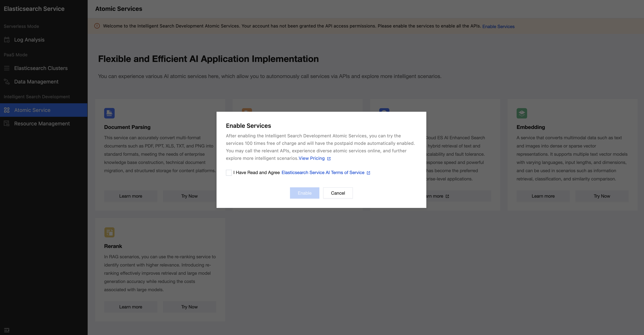Screen dimensions: 644x335
Task: Collapse sidebar using bottom-left menu icon
Action: (7, 330)
